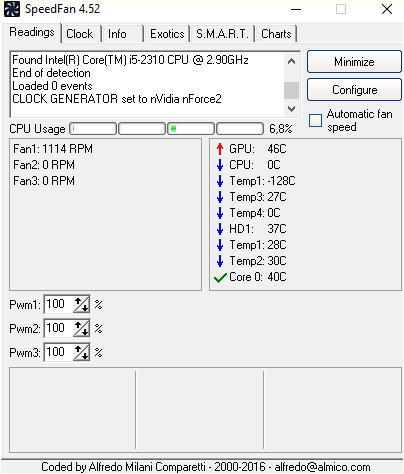Screen dimensions: 404x474
Task: Click the HD1: 37C temperature text
Action: [x=258, y=229]
